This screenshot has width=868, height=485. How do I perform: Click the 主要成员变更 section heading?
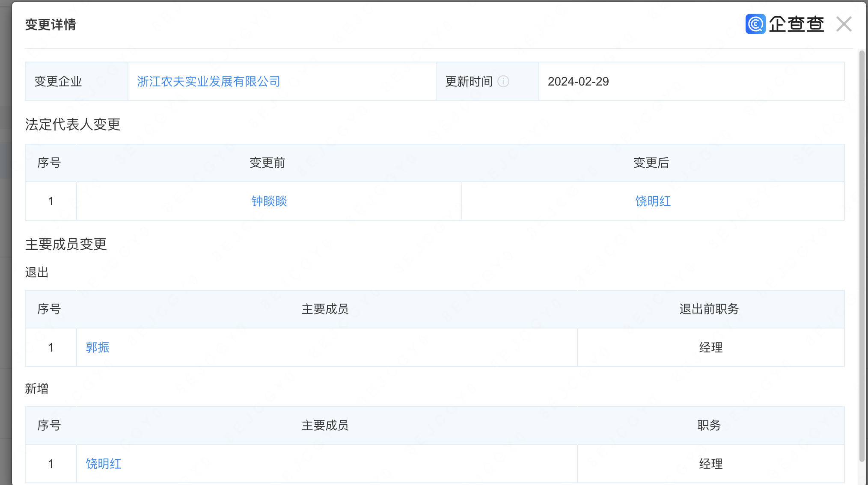[x=66, y=244]
